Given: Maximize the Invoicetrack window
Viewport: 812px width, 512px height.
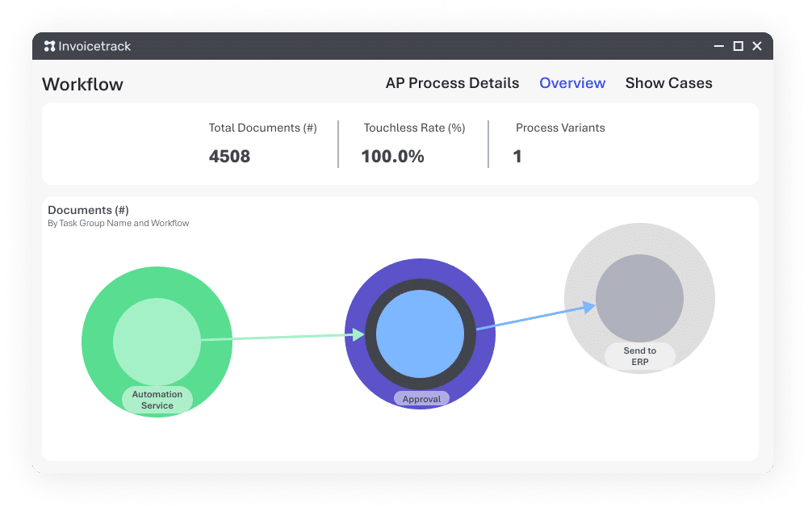Looking at the screenshot, I should 738,47.
